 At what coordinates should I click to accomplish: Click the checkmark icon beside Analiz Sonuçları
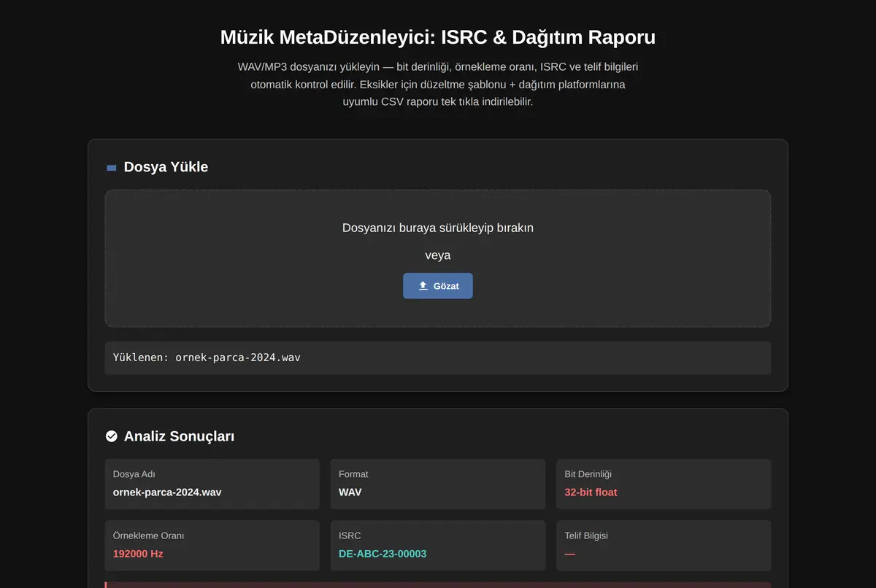pyautogui.click(x=112, y=436)
